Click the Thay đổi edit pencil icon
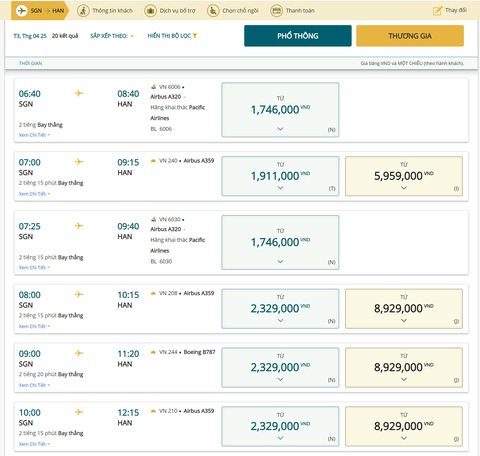This screenshot has height=456, width=480. click(437, 11)
